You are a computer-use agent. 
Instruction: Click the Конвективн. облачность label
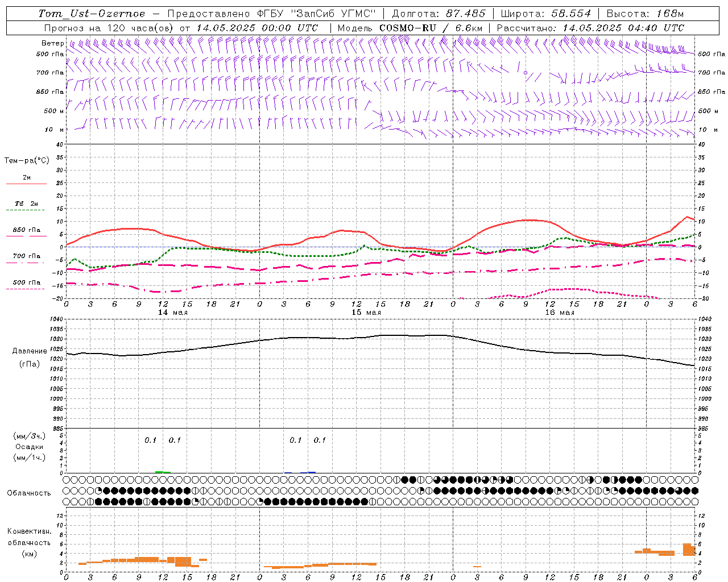[x=29, y=537]
